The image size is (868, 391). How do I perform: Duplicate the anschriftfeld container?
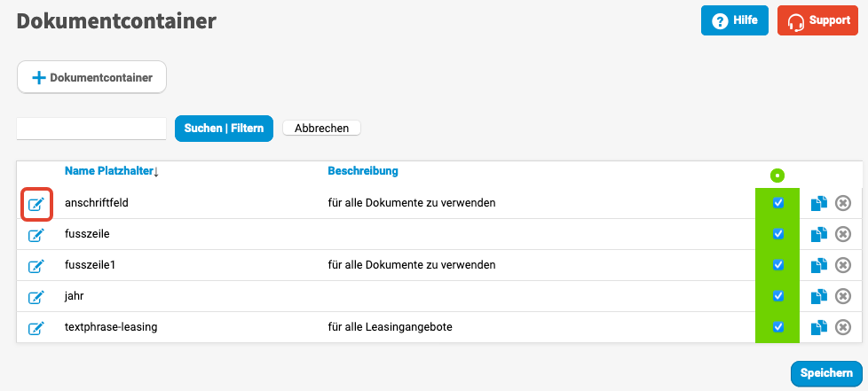tap(819, 203)
